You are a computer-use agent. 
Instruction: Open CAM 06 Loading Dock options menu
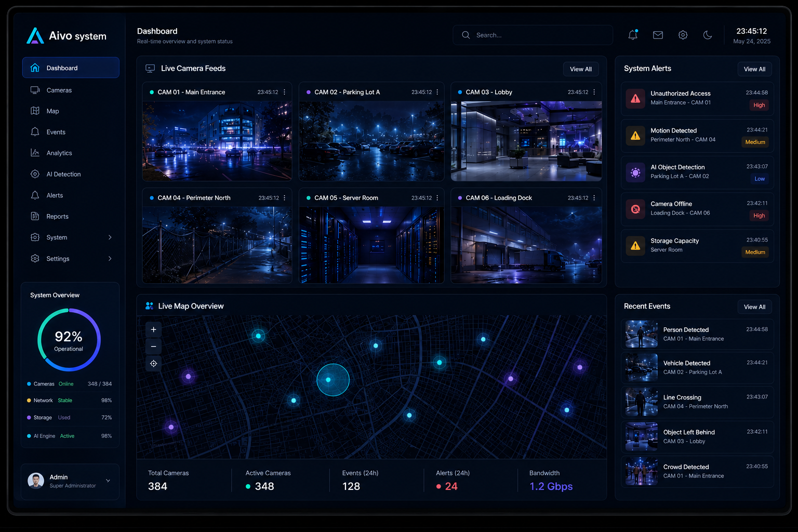point(594,198)
